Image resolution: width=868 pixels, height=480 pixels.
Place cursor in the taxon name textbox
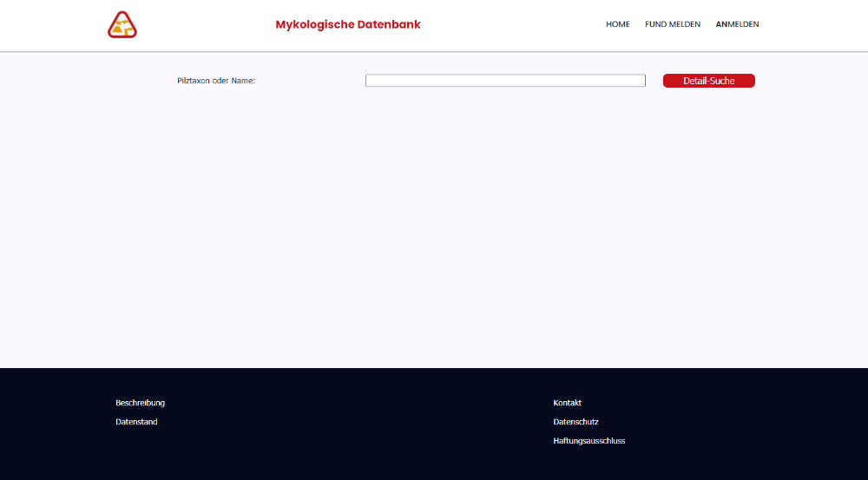(505, 81)
